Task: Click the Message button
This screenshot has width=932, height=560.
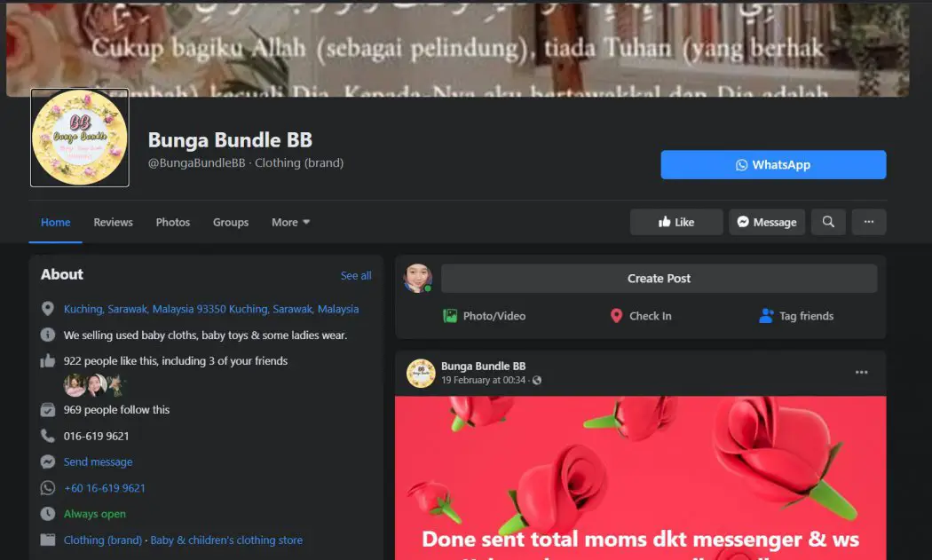Action: click(767, 222)
